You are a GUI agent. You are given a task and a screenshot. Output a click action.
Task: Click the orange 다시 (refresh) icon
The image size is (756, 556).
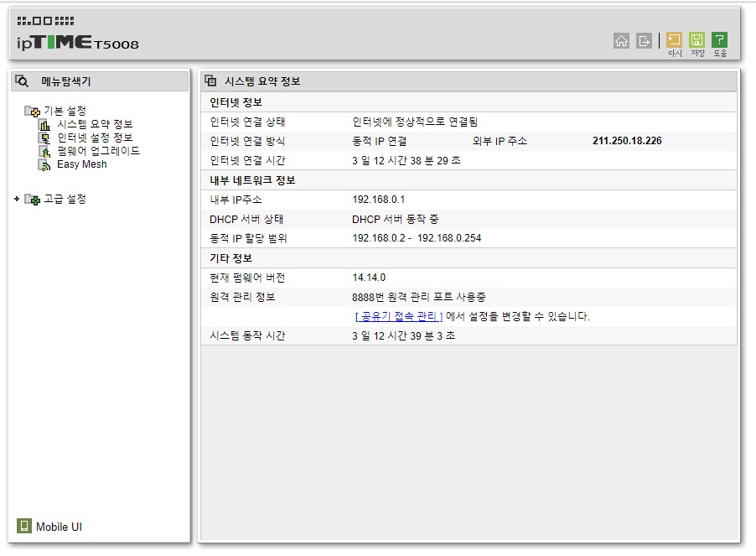pos(674,39)
